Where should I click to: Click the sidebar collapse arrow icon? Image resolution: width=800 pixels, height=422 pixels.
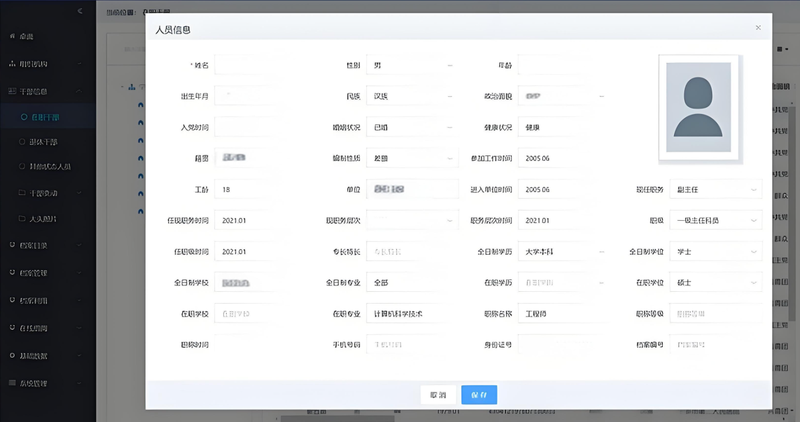[80, 9]
